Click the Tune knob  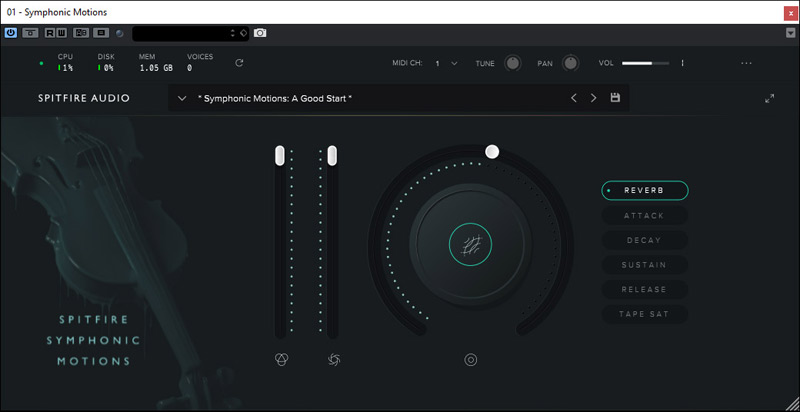point(512,63)
